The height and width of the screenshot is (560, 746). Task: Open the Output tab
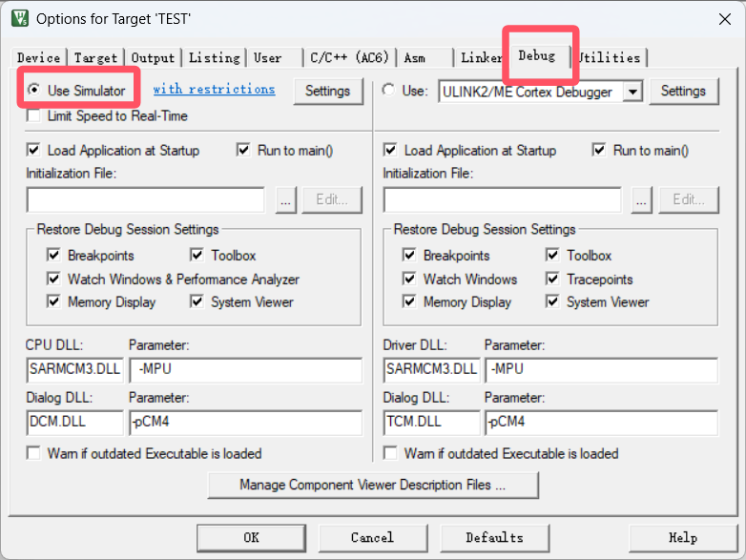click(154, 58)
